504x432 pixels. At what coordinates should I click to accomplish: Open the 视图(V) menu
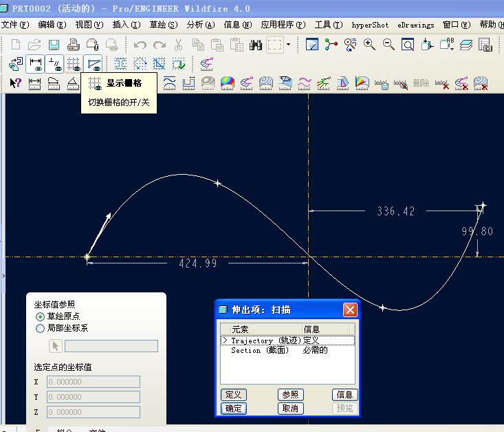point(89,25)
